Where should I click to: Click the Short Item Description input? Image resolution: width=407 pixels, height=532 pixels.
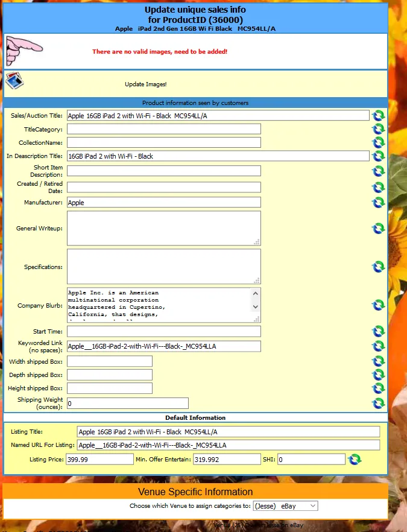point(164,171)
